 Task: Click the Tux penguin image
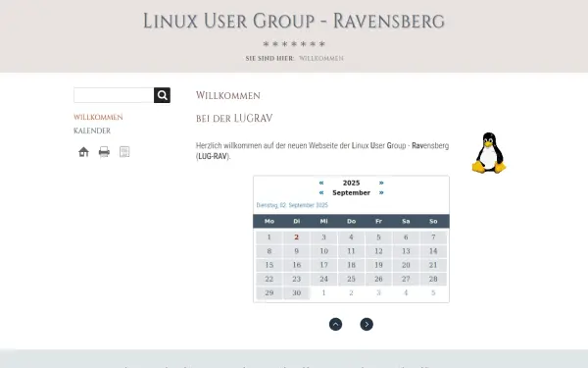pyautogui.click(x=489, y=153)
